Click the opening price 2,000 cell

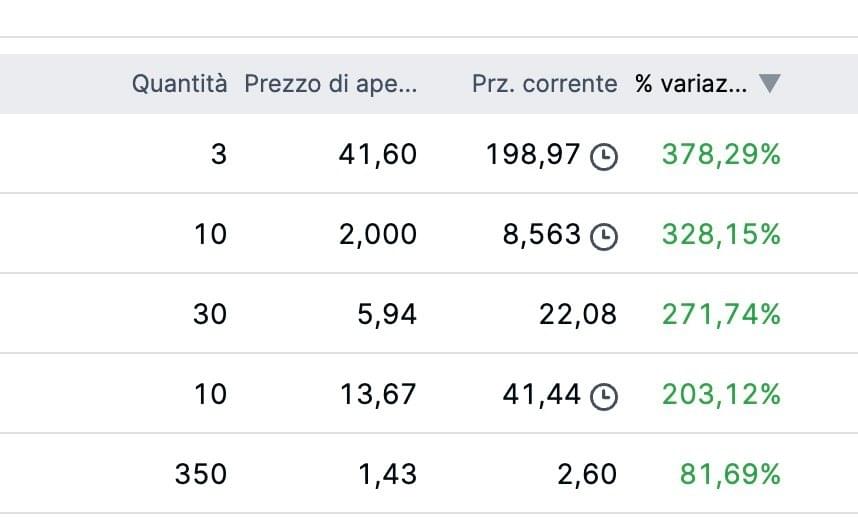378,235
